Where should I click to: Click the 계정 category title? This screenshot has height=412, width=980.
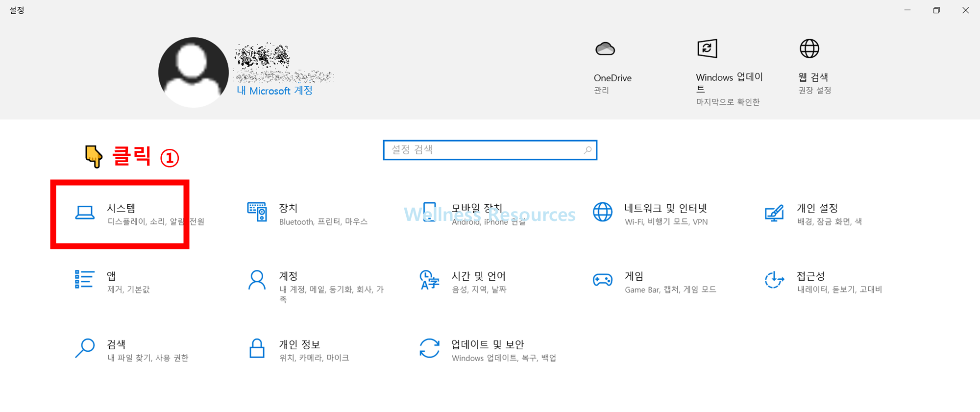pyautogui.click(x=289, y=276)
